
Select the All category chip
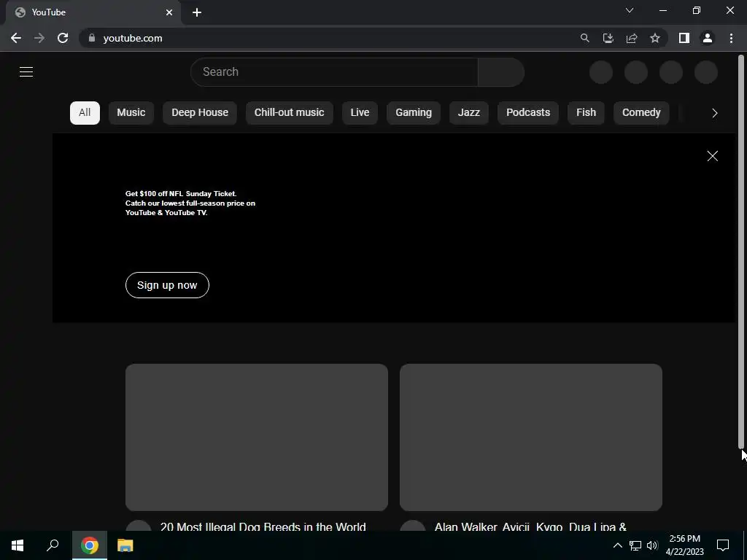pos(85,113)
